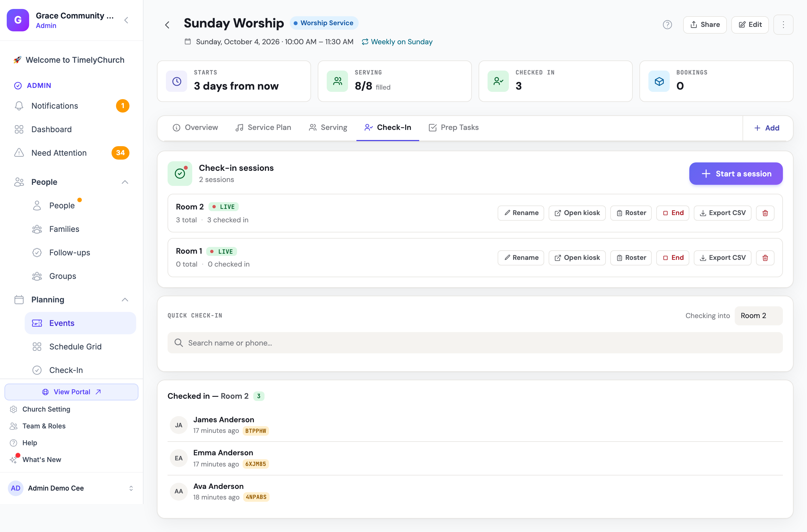The height and width of the screenshot is (532, 807).
Task: Open the help question mark icon
Action: (667, 25)
